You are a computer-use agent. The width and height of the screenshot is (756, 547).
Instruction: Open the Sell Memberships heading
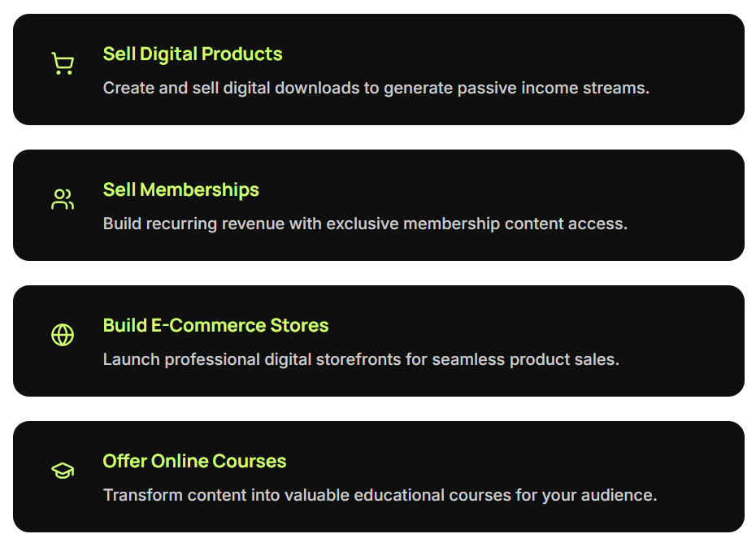point(180,190)
